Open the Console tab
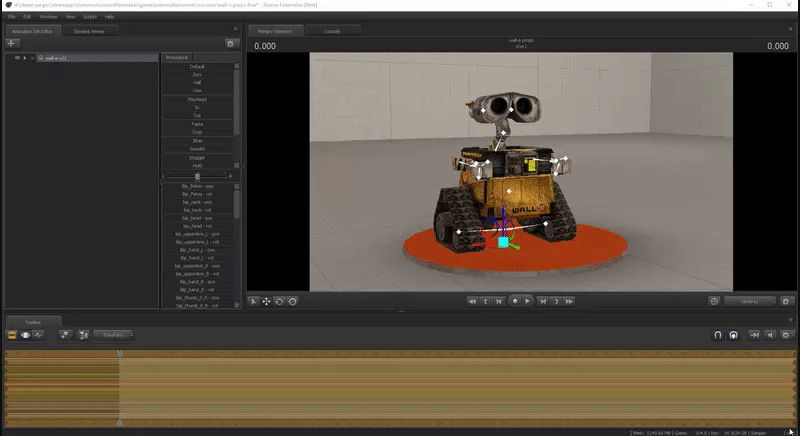 (x=332, y=31)
